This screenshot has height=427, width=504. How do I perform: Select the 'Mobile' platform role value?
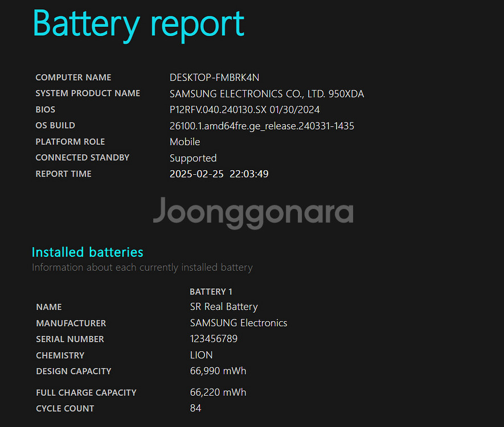(185, 142)
